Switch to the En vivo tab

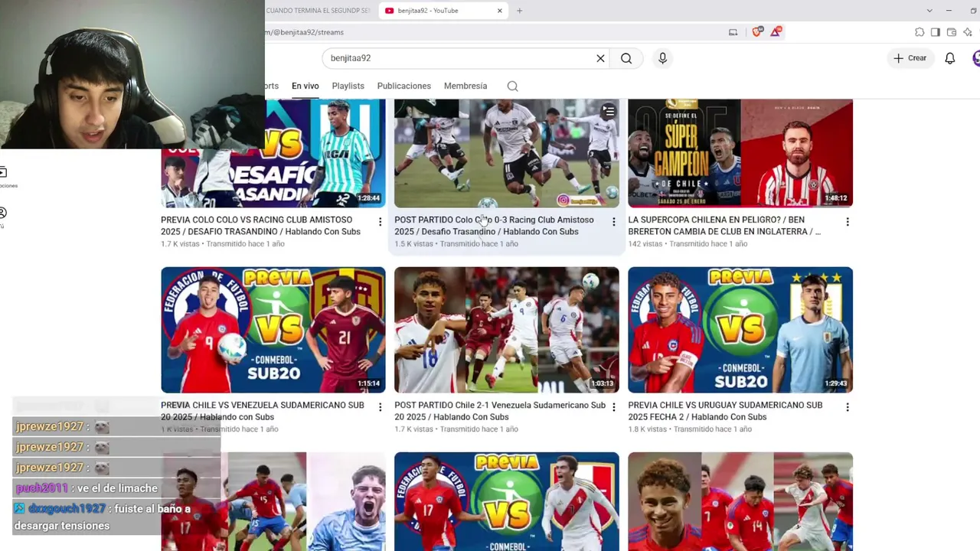click(305, 86)
